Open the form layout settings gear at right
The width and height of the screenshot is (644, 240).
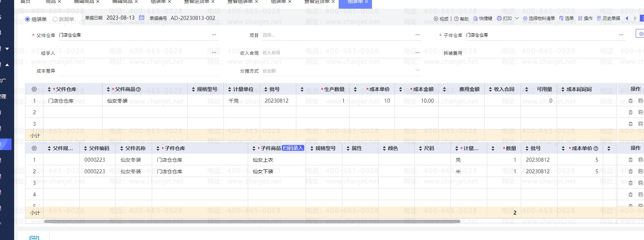coord(640,34)
